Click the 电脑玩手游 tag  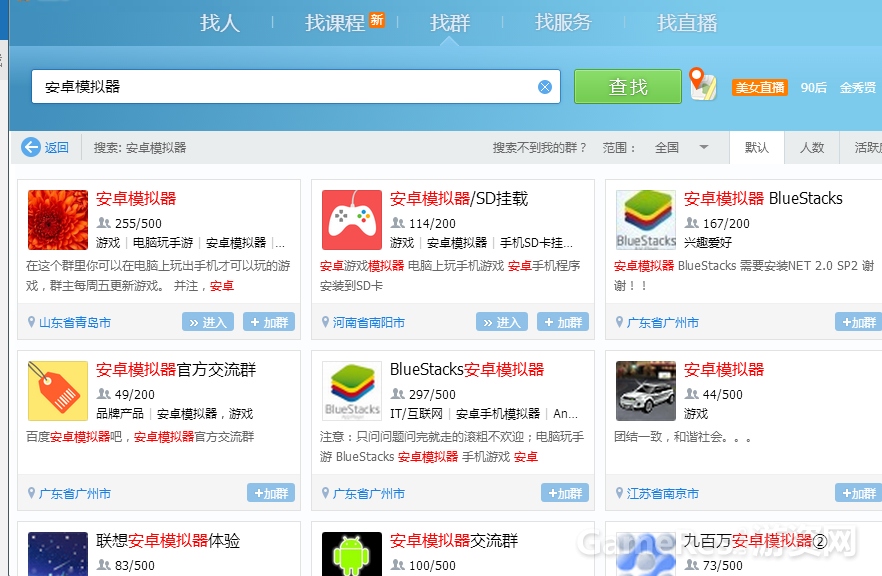coord(163,242)
